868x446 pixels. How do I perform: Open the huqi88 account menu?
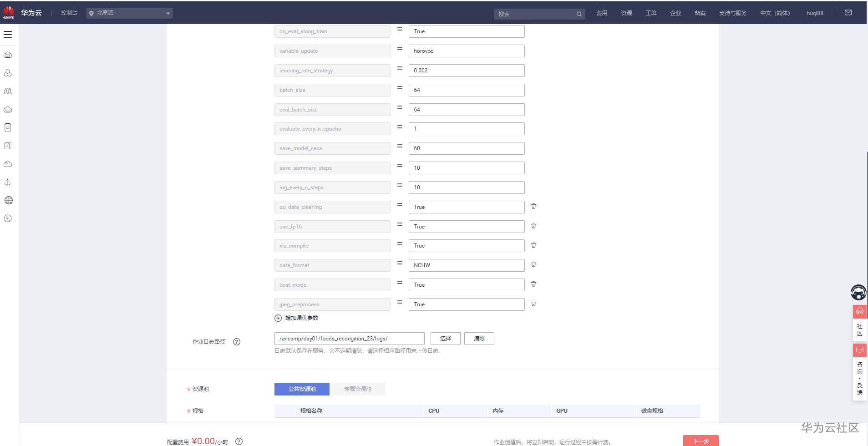tap(815, 13)
